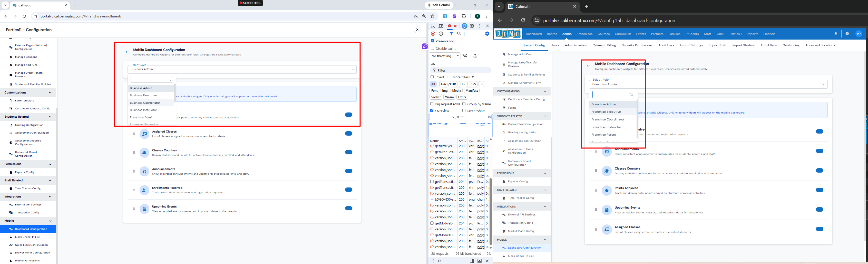Open the Curriculum menu in the top navigation
The height and width of the screenshot is (264, 868).
pyautogui.click(x=623, y=34)
